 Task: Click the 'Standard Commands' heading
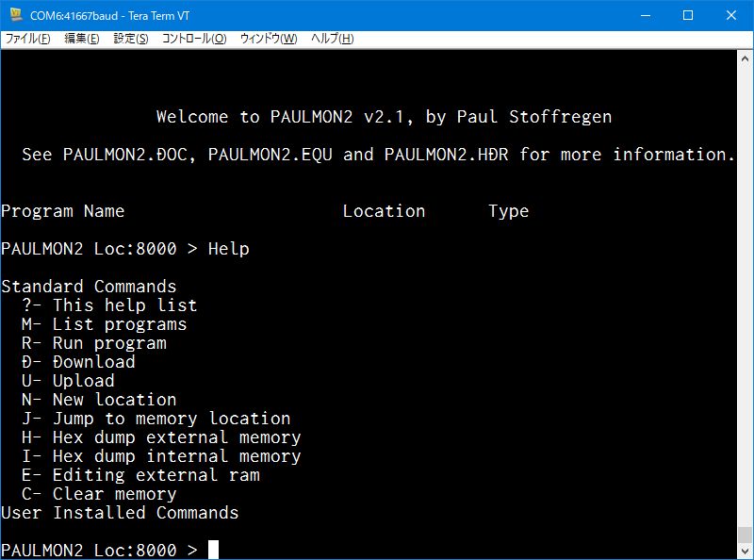(x=89, y=287)
